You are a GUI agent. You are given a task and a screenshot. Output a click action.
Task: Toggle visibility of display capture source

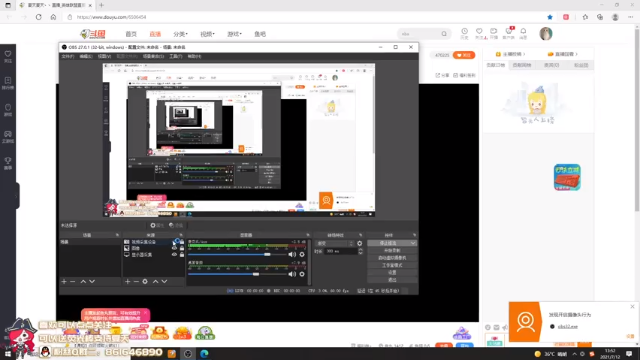[x=175, y=254]
